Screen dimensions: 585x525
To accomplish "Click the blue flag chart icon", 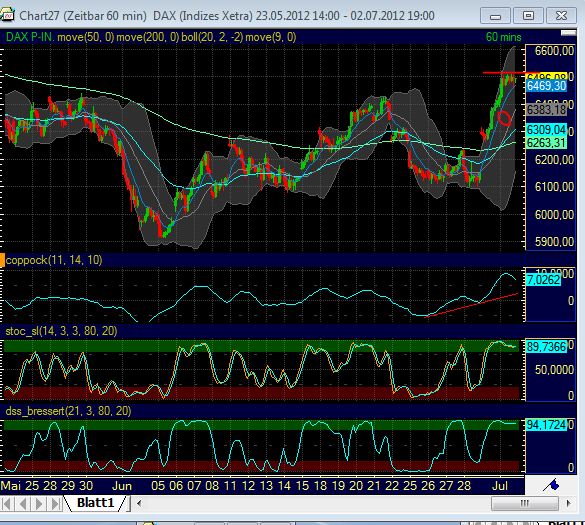I will [x=552, y=485].
